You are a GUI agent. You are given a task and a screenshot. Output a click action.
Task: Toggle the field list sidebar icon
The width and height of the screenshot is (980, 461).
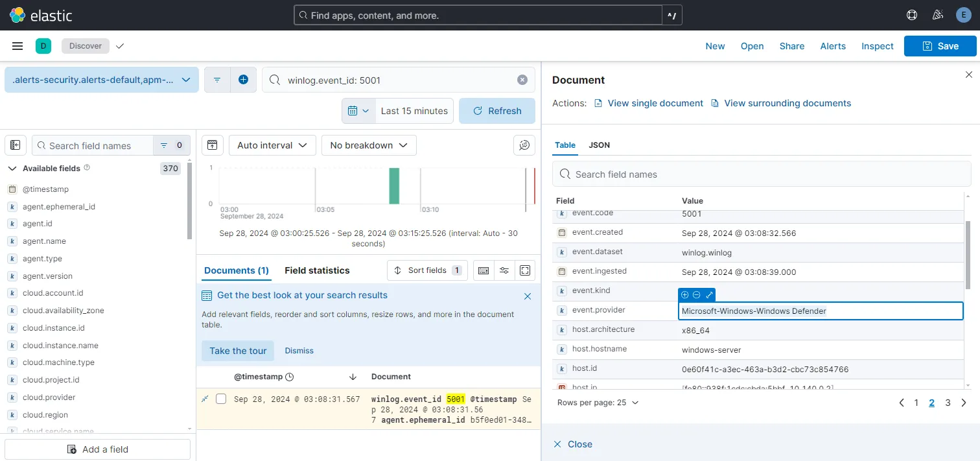(x=16, y=145)
